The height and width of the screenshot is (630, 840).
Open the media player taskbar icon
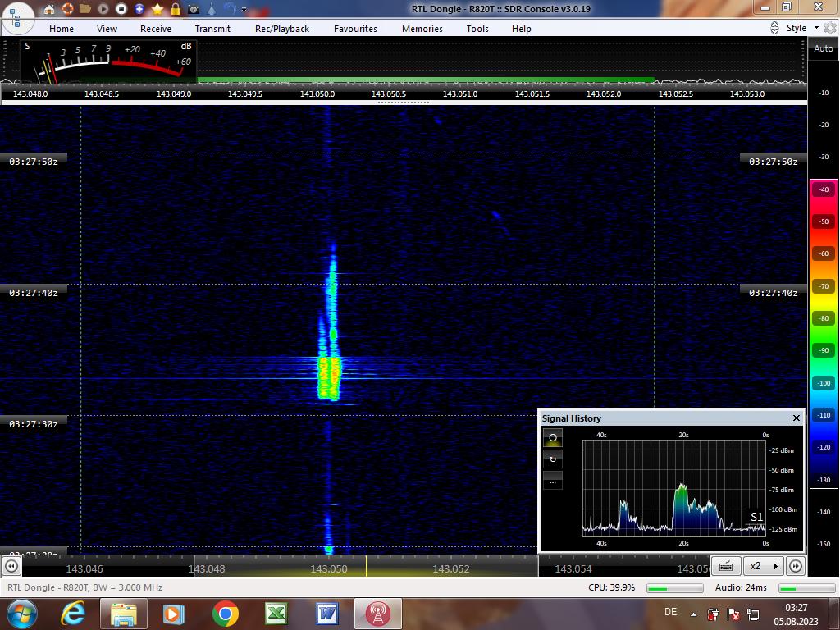click(x=173, y=614)
